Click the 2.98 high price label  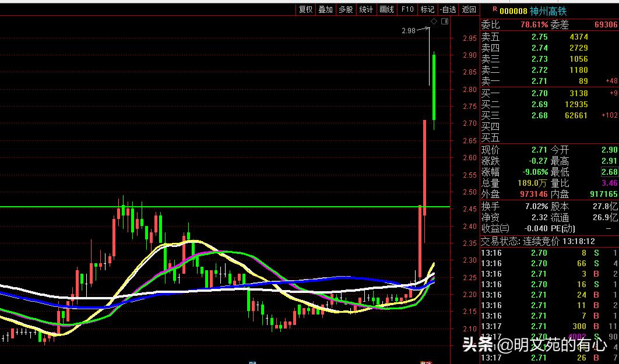(408, 30)
